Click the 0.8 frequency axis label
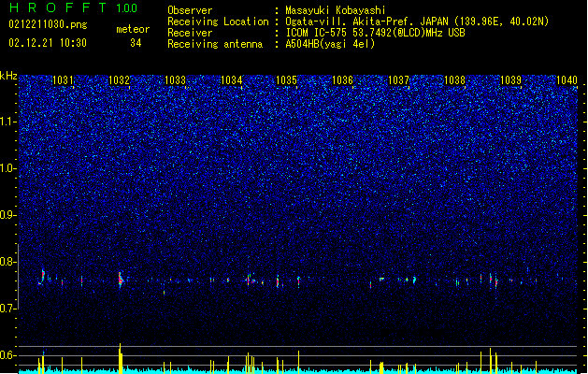Screen dimensions: 588x374 coord(8,262)
